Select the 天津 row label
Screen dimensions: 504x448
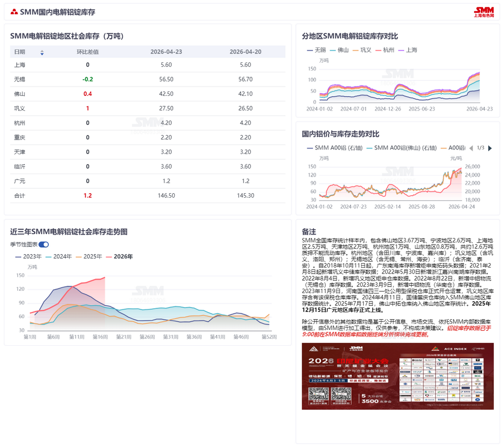[20, 152]
